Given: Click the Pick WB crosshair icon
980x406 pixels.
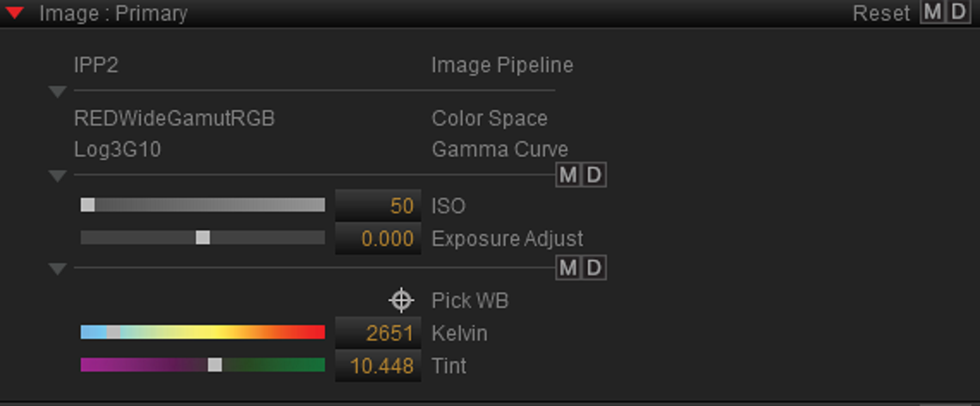Looking at the screenshot, I should tap(401, 300).
